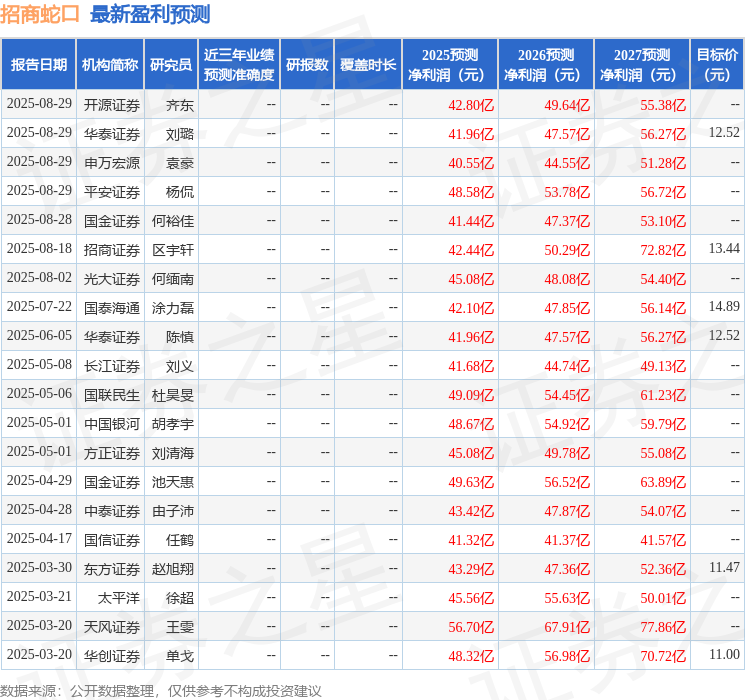Click 东方证券 institution cell

pos(112,569)
